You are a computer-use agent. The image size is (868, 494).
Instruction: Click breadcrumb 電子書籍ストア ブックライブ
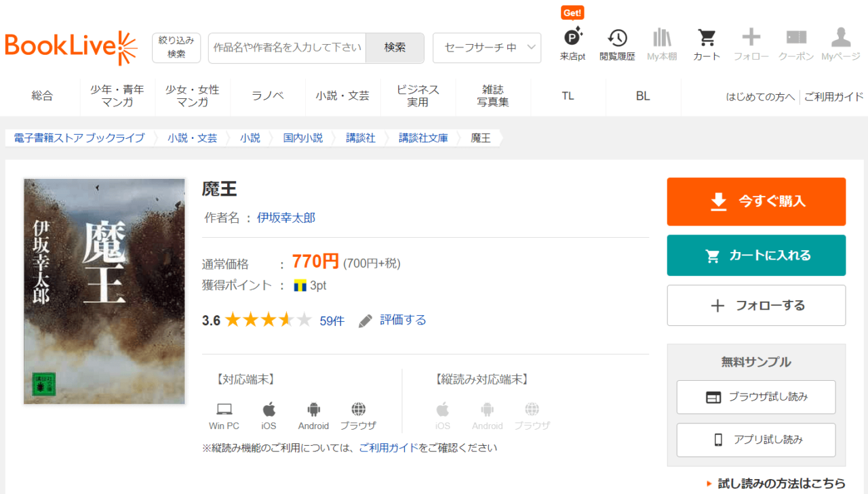point(79,138)
